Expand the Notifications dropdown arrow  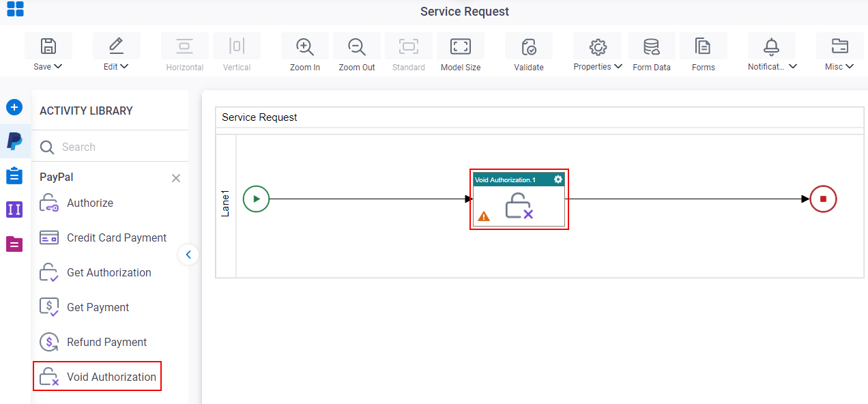[793, 67]
